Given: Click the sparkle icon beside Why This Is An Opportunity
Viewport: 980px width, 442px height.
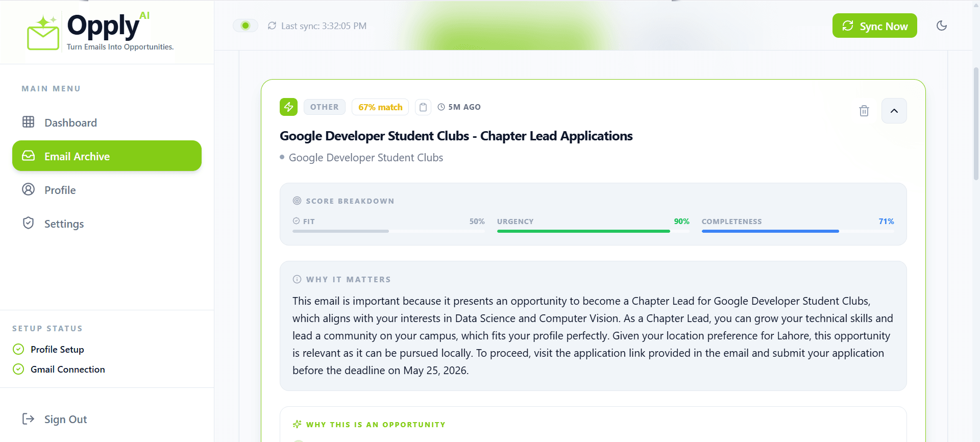Looking at the screenshot, I should (x=297, y=424).
